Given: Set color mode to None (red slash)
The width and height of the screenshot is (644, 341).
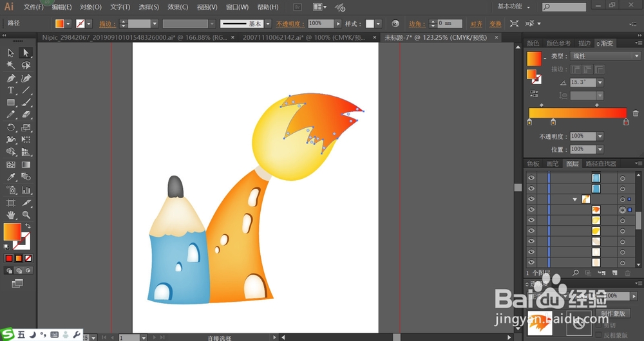Looking at the screenshot, I should click(x=28, y=259).
